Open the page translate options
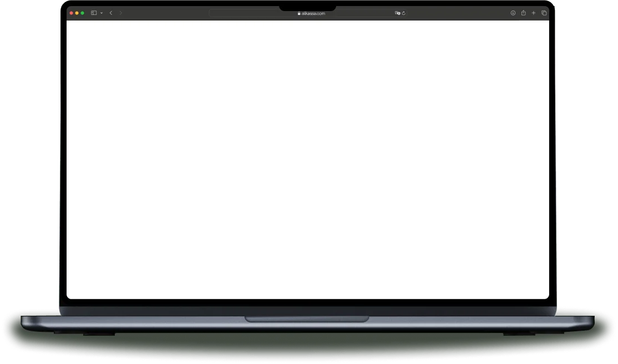The image size is (618, 364). 397,13
